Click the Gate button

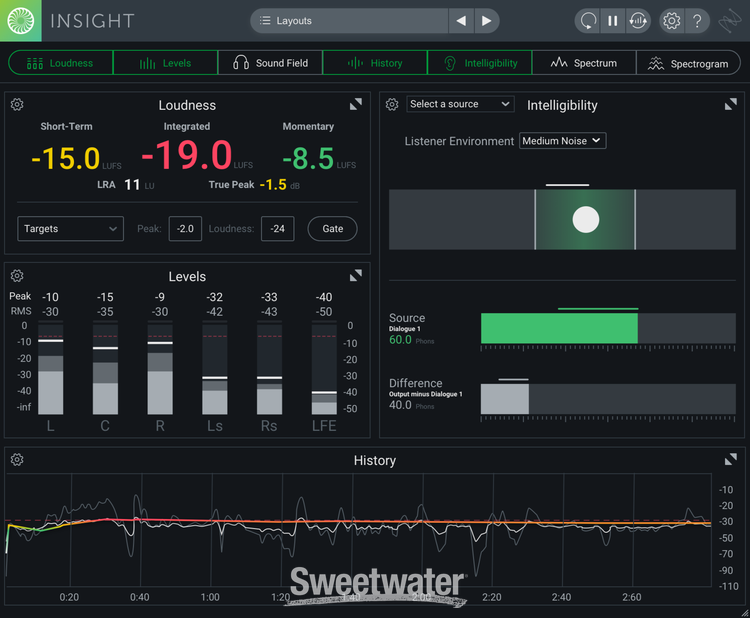333,229
